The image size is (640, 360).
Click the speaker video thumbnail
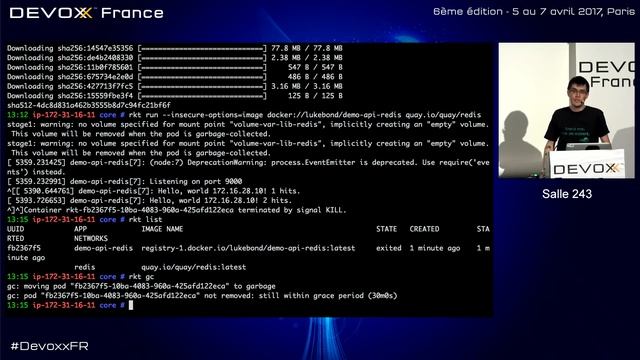coord(567,110)
